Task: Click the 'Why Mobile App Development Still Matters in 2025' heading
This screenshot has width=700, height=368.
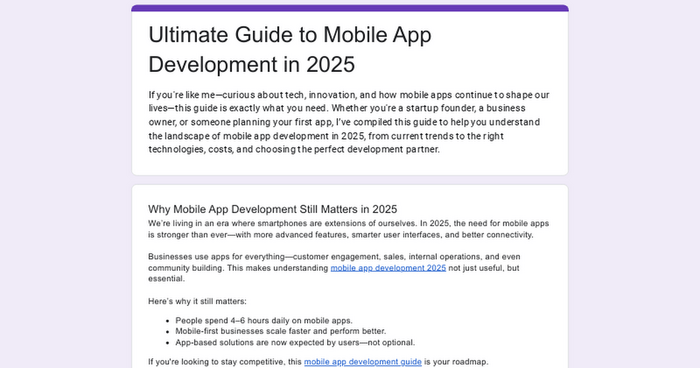Action: (272, 209)
